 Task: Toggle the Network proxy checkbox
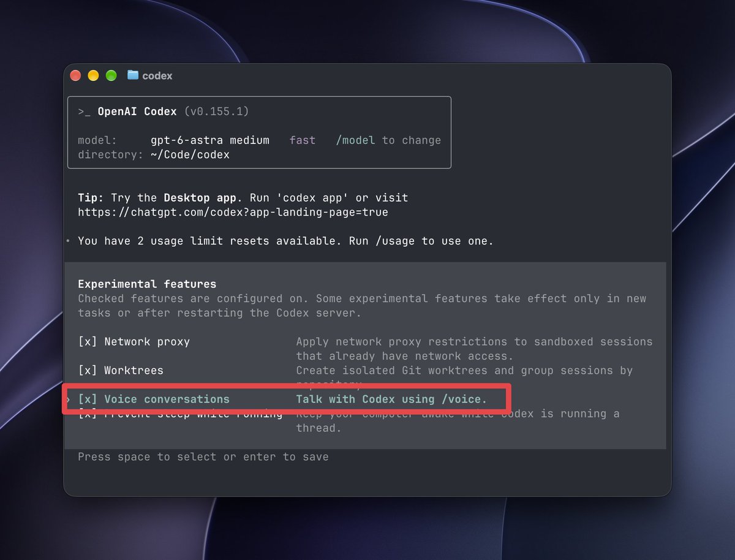[x=88, y=342]
